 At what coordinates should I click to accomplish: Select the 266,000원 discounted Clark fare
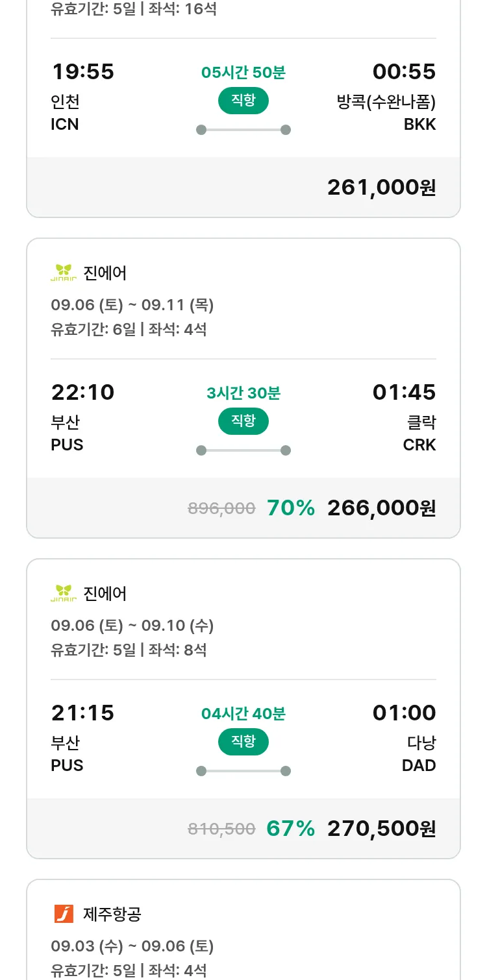[x=381, y=508]
